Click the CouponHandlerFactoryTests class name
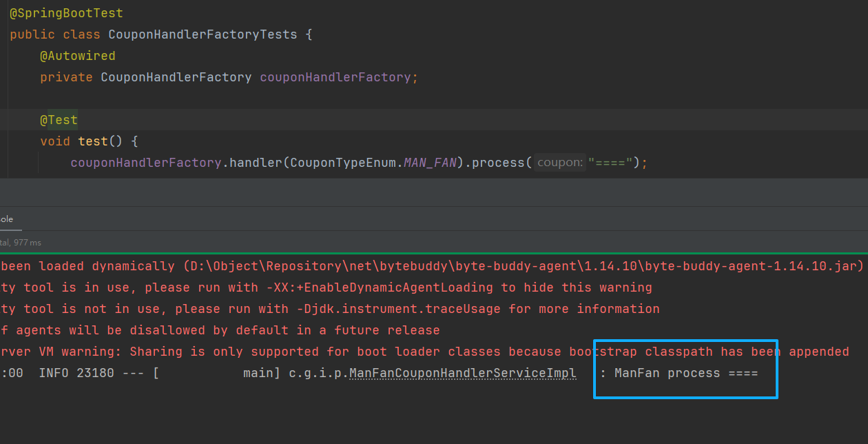 coord(203,34)
